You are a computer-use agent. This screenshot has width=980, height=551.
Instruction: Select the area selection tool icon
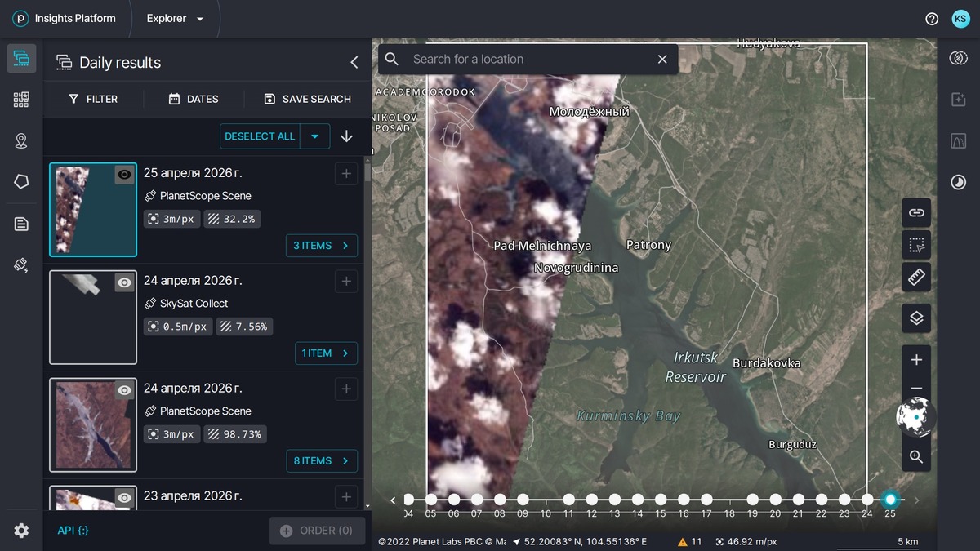pyautogui.click(x=916, y=245)
